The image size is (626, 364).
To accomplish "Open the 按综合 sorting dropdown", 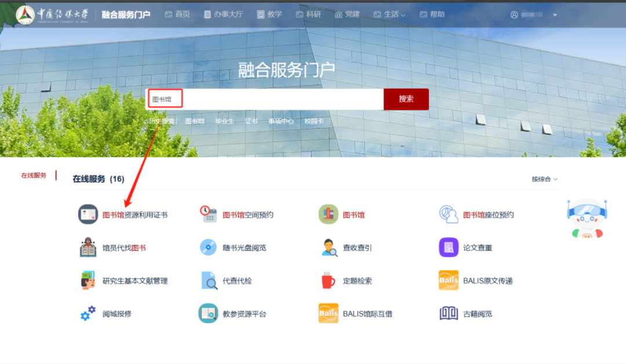I will [543, 179].
